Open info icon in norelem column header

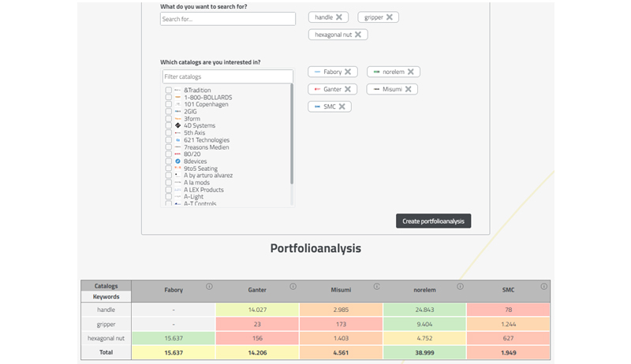(460, 287)
